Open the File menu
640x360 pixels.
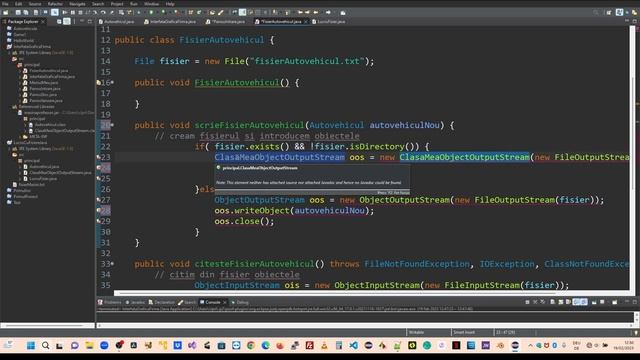tap(5, 4)
